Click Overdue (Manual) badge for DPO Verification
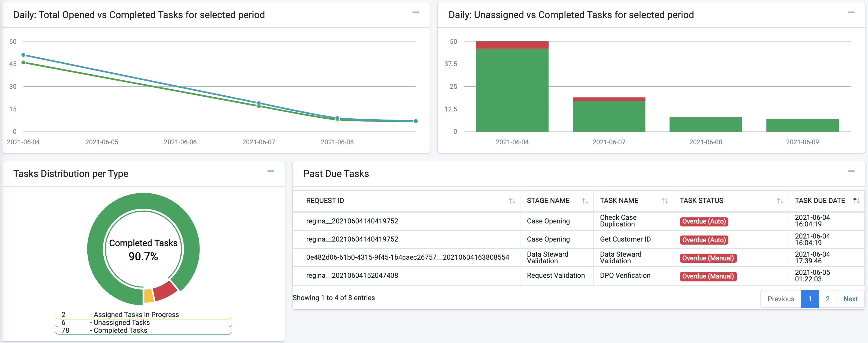868x343 pixels. click(708, 276)
